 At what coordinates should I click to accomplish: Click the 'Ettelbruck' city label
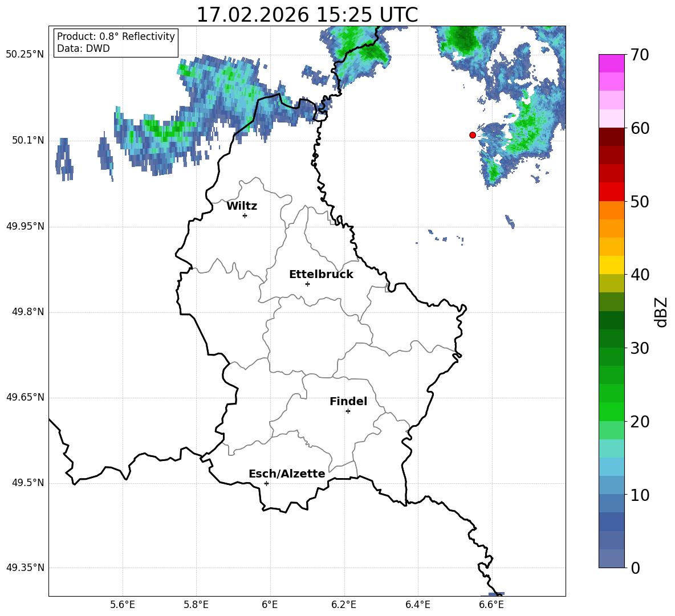(321, 275)
